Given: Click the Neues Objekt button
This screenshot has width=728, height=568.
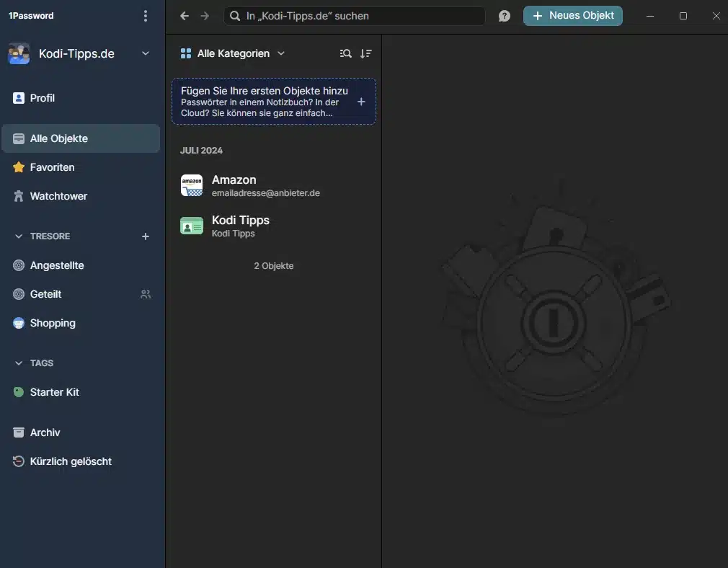Looking at the screenshot, I should (572, 16).
